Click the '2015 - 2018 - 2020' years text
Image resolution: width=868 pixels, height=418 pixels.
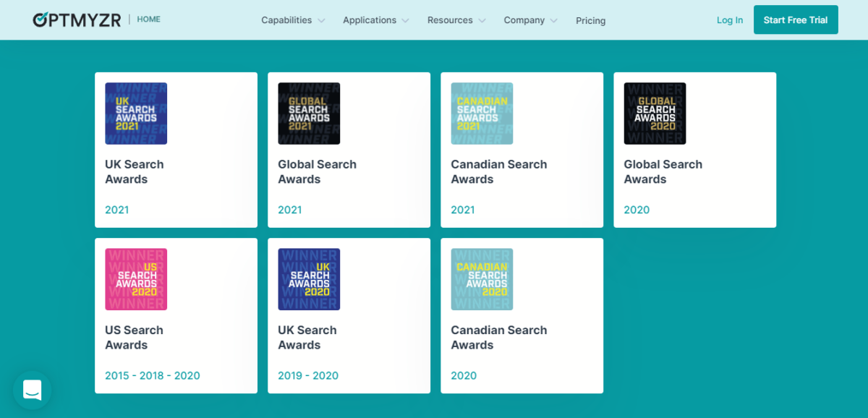click(153, 376)
